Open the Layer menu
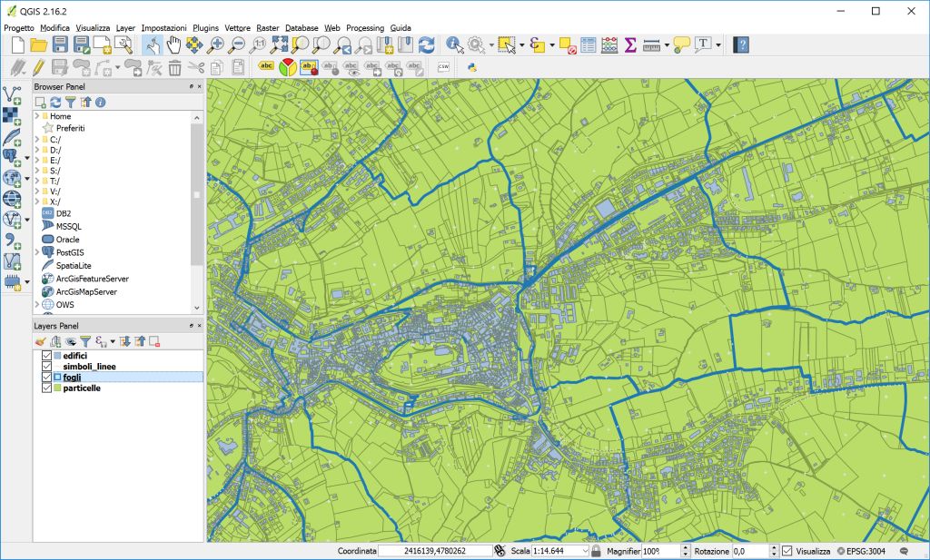This screenshot has height=560, width=930. point(125,28)
